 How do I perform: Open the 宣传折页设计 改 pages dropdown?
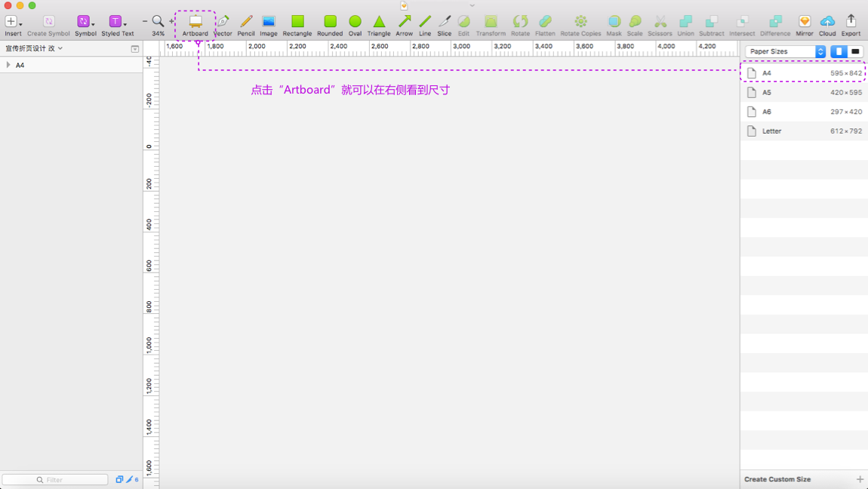coord(34,49)
